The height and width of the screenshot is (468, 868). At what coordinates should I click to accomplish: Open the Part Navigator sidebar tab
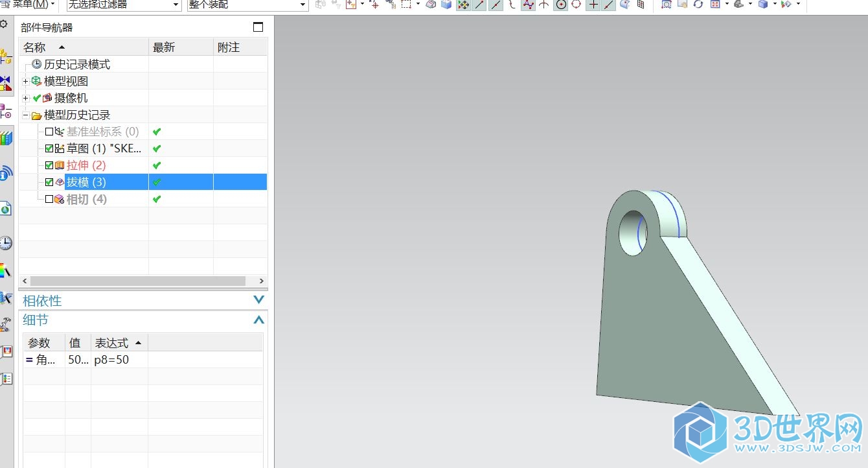click(6, 110)
